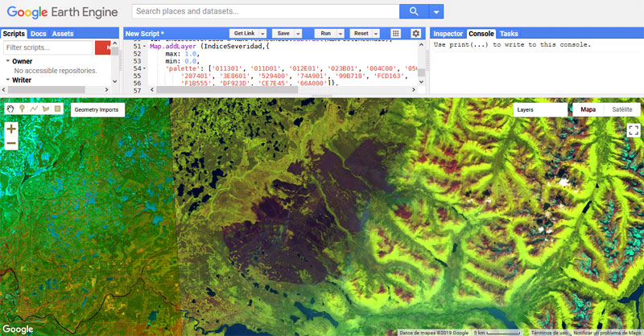The height and width of the screenshot is (336, 644).
Task: Click the 'min: 0.0' code line
Action: 183,61
